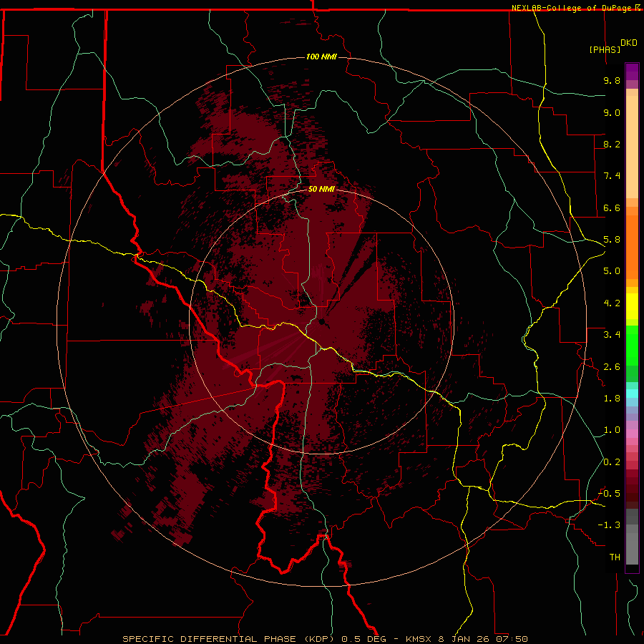This screenshot has width=644, height=644.
Task: Click the -1.3 legend value
Action: [609, 525]
